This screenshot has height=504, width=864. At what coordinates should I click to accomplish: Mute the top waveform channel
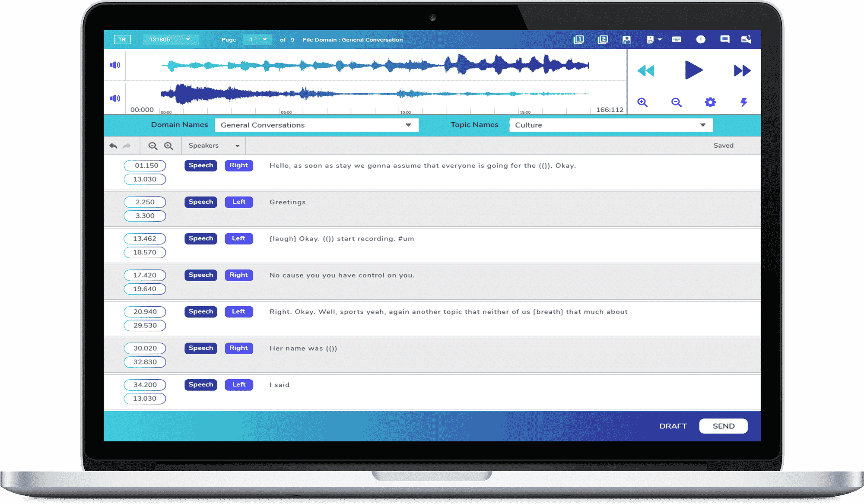pyautogui.click(x=115, y=65)
